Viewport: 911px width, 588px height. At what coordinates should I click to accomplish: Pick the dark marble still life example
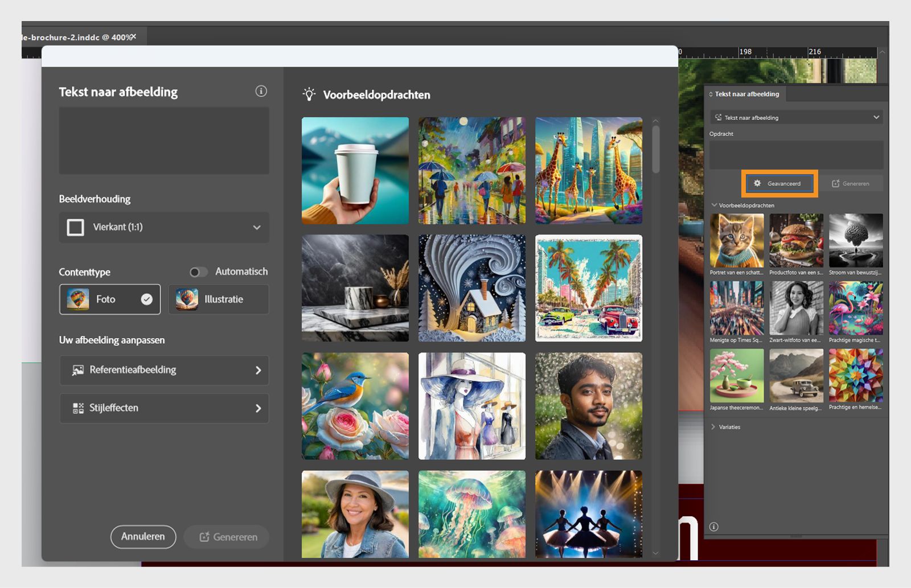tap(355, 288)
